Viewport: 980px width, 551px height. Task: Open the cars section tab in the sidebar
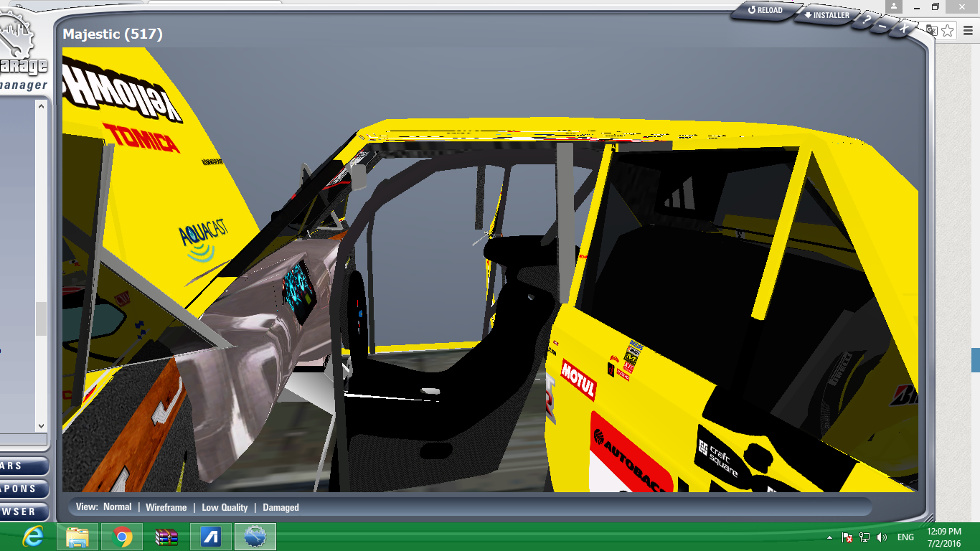coord(23,466)
